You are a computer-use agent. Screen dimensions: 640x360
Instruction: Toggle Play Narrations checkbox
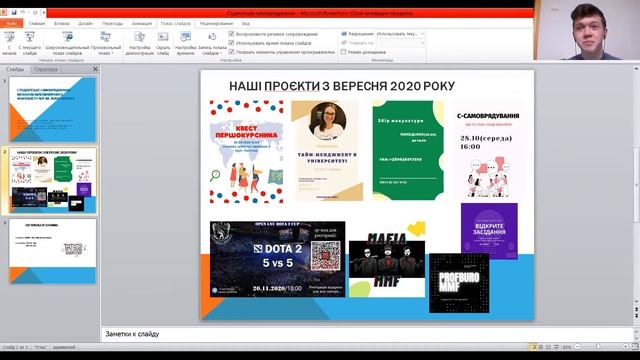pyautogui.click(x=231, y=34)
